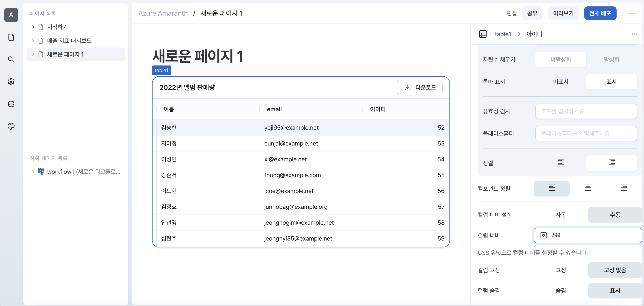The width and height of the screenshot is (644, 306).
Task: Click the three-dot menu in table1 panel
Action: (x=634, y=34)
